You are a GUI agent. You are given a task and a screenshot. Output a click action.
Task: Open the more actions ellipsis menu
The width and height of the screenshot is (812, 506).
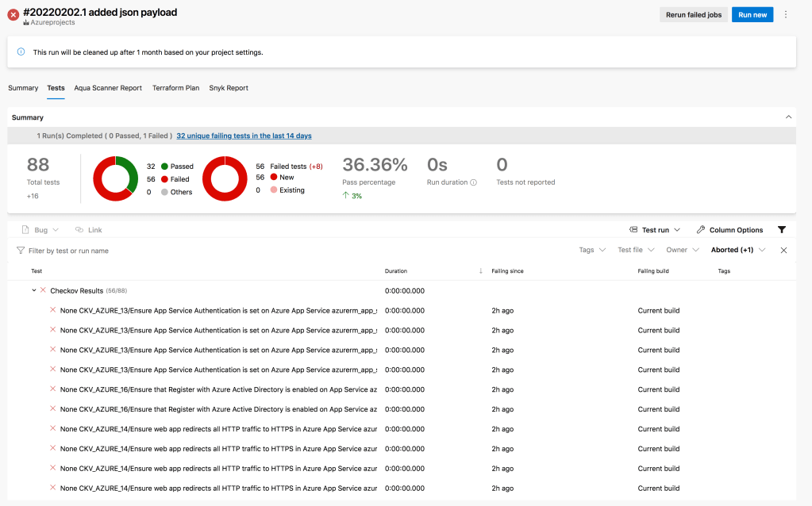point(786,15)
